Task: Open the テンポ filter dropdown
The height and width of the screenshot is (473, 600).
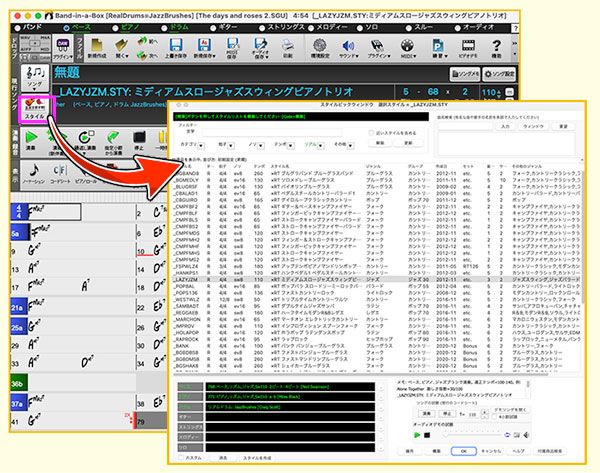Action: pyautogui.click(x=290, y=145)
